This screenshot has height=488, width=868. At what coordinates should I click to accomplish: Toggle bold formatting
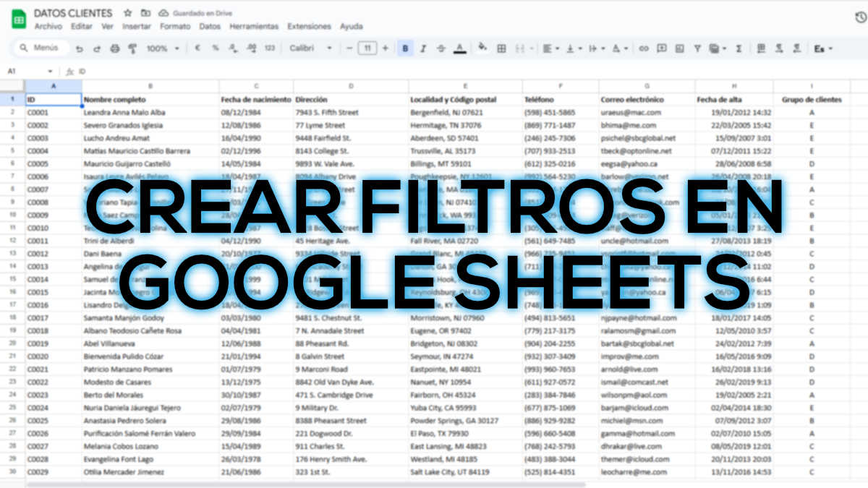(405, 48)
